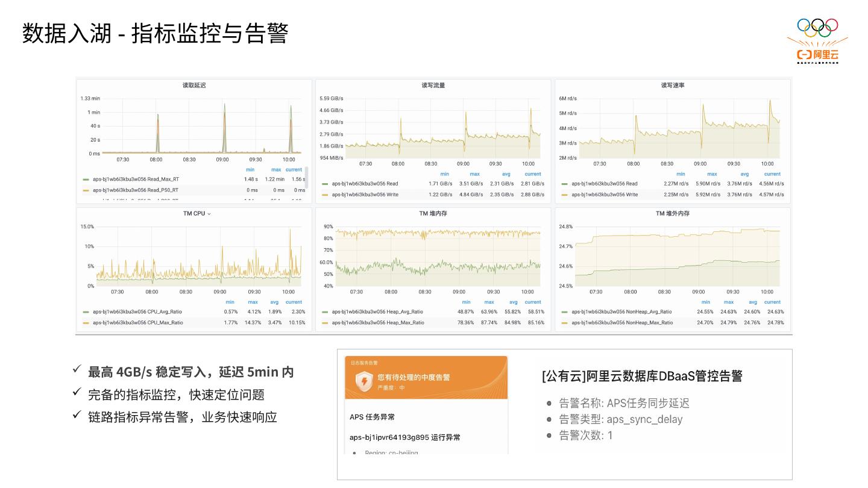Click the scrollbar in the 读取延迟 legend

pos(306,175)
